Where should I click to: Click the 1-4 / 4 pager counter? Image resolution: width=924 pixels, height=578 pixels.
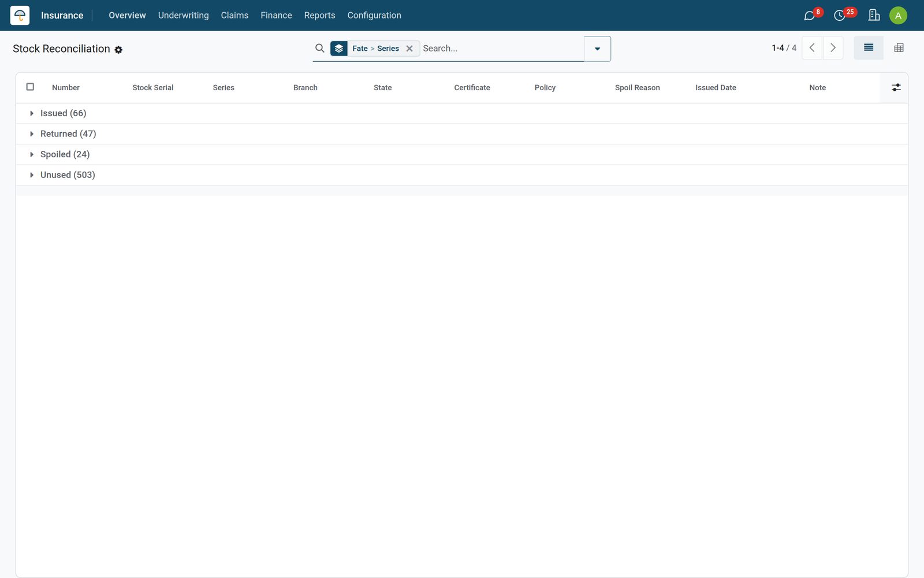(x=784, y=48)
